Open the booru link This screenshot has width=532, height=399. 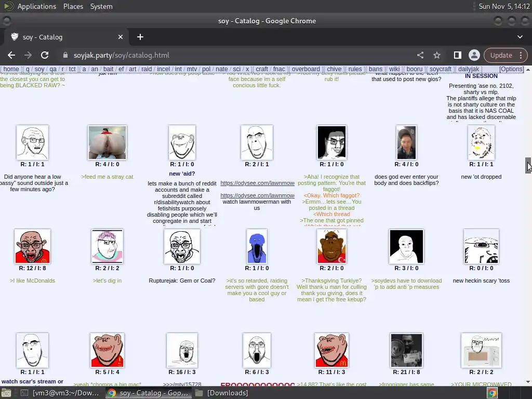coord(415,69)
